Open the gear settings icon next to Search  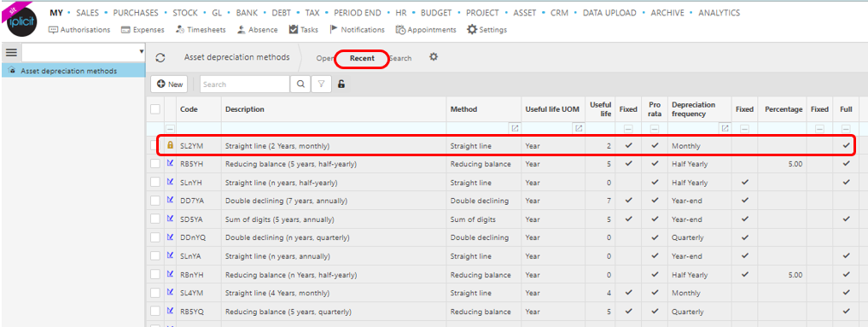tap(434, 57)
